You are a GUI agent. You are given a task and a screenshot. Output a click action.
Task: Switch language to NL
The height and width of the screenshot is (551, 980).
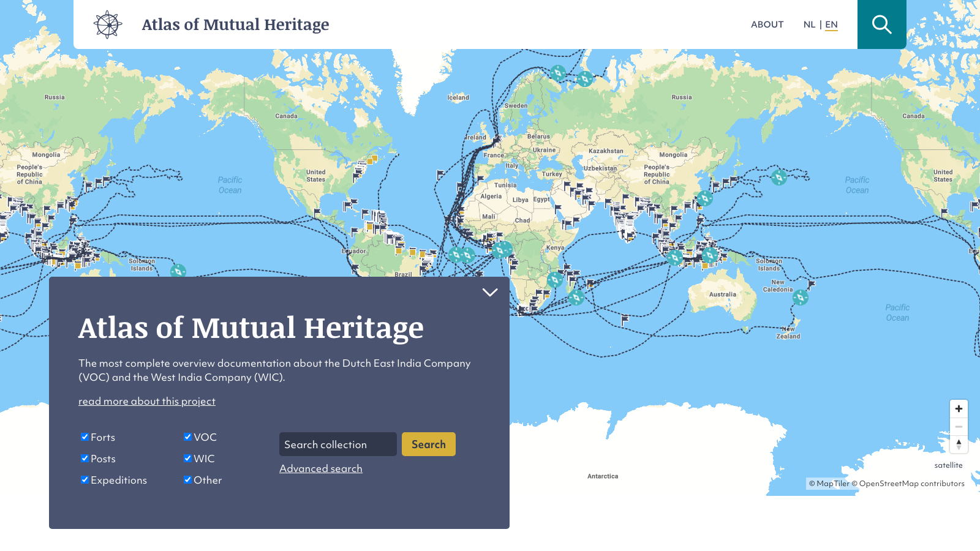(x=809, y=24)
